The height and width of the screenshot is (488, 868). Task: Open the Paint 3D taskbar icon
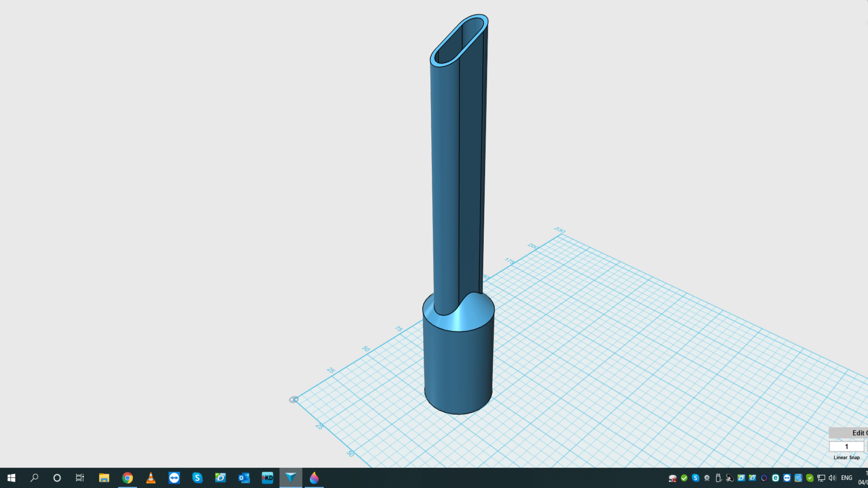coord(314,478)
